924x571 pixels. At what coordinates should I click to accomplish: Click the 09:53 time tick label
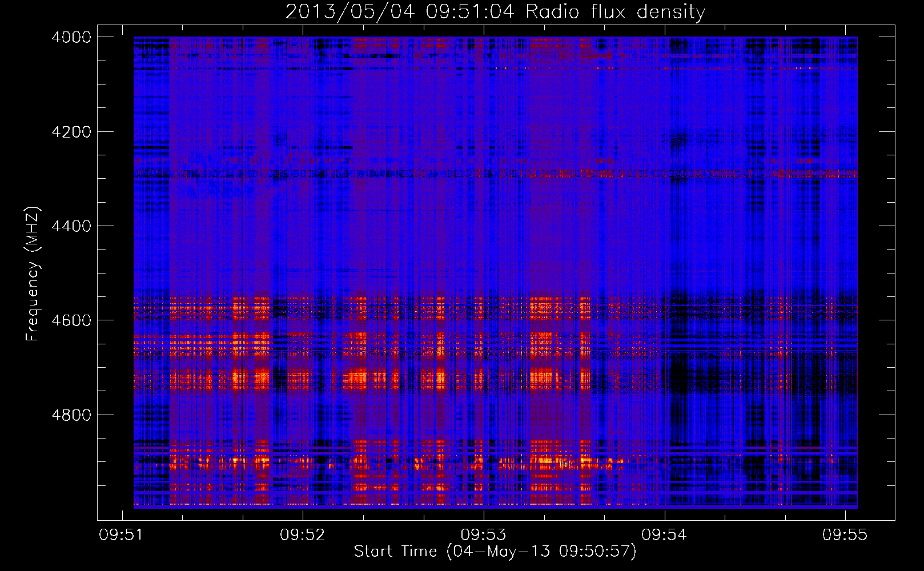click(483, 535)
